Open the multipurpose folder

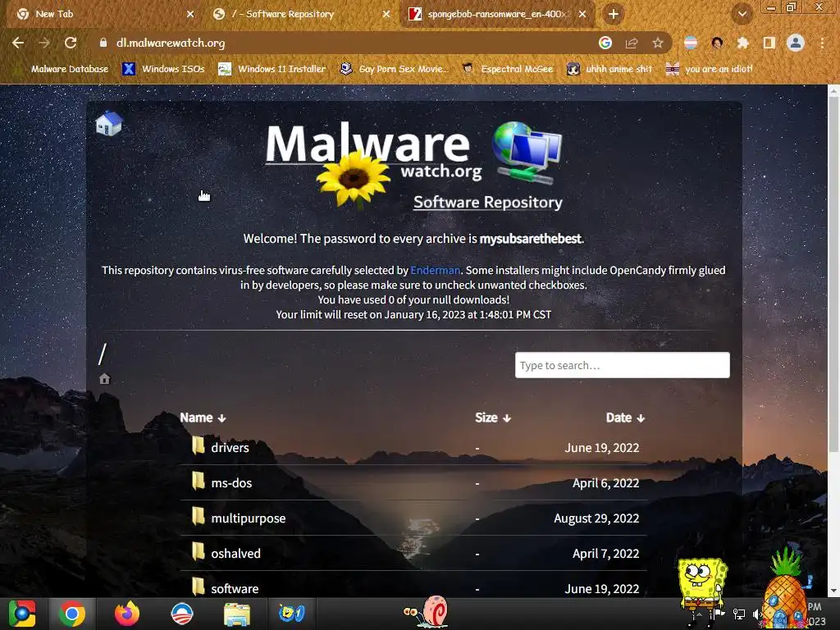click(248, 518)
